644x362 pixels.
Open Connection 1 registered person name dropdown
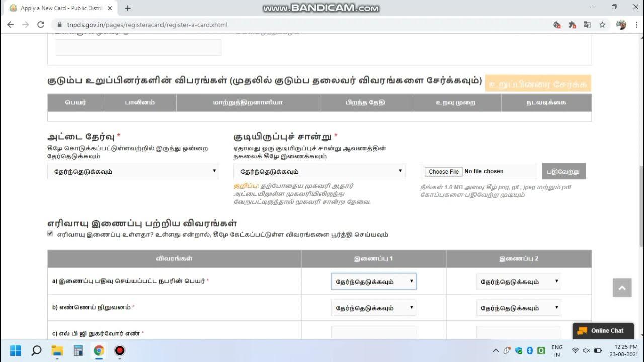[x=373, y=281]
